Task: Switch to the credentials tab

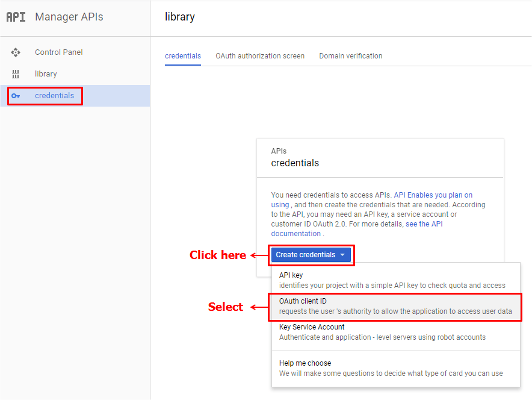Action: (183, 56)
